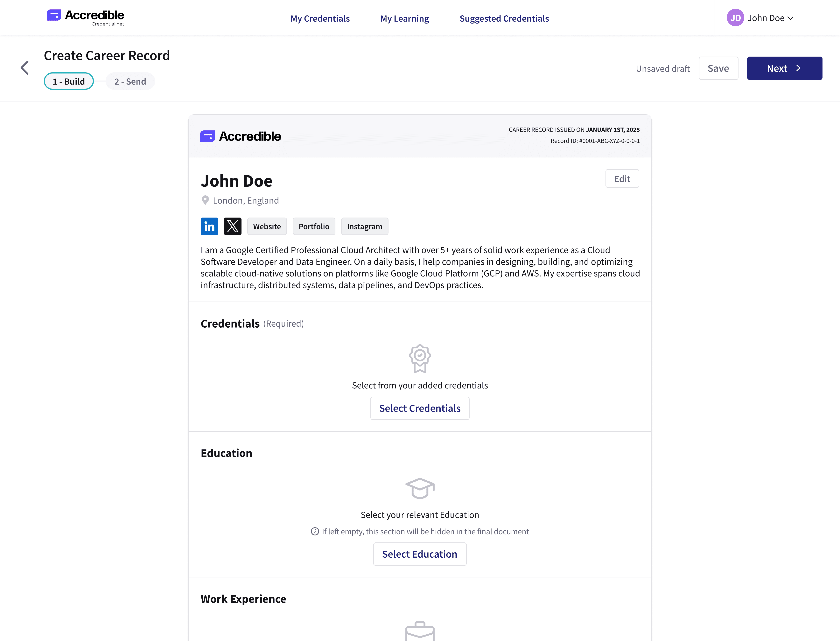Open the LinkedIn profile icon
This screenshot has width=840, height=641.
[209, 226]
